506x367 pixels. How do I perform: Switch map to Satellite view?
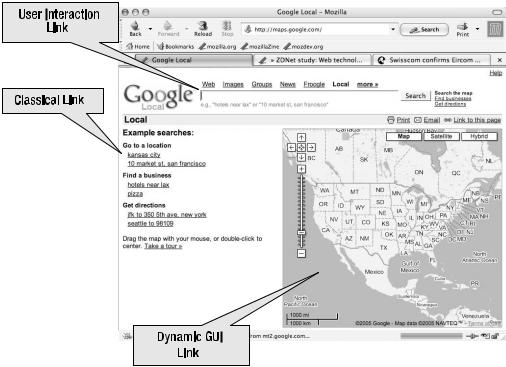(441, 136)
